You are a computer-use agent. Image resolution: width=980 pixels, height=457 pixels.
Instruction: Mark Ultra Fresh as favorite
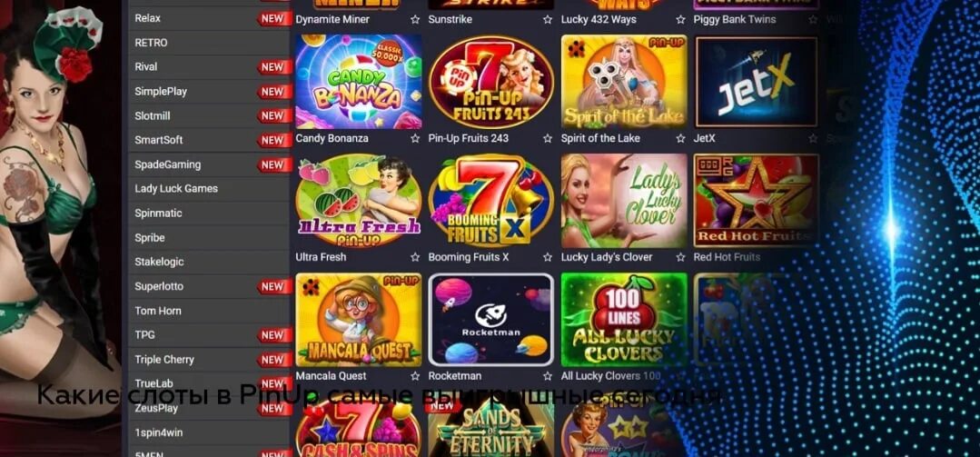[415, 257]
